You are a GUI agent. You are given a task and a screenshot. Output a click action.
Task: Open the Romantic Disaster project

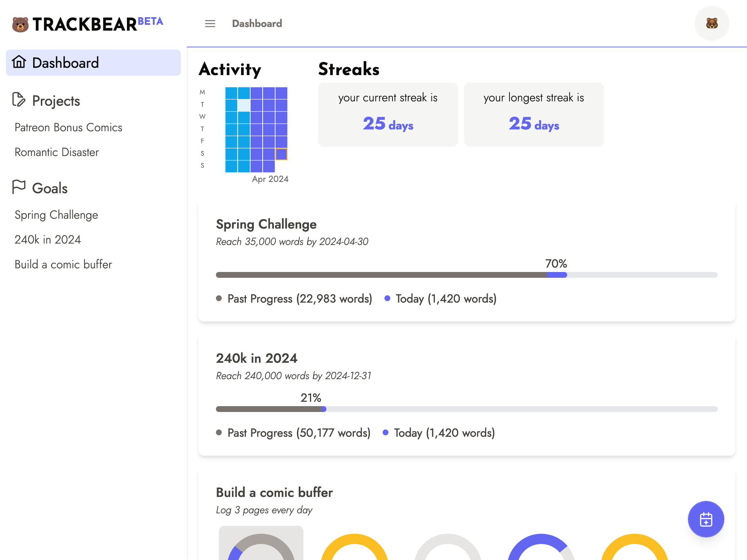57,152
